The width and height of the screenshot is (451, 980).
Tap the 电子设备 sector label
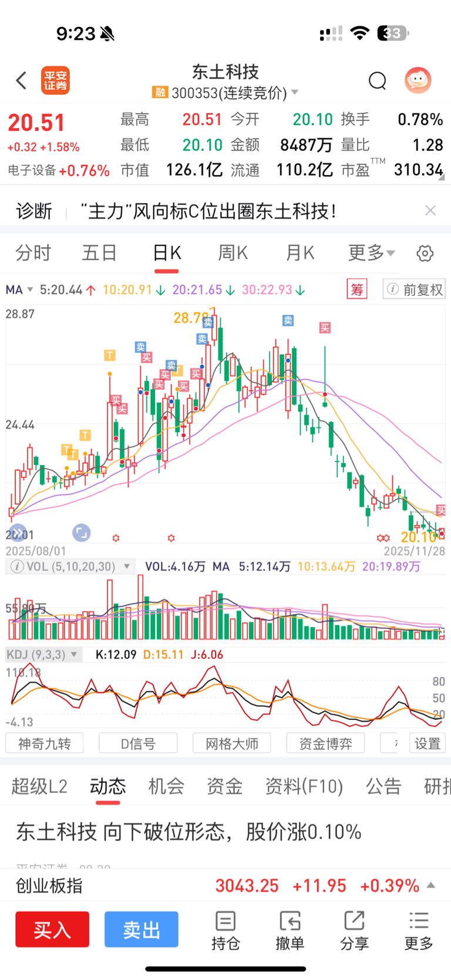click(x=32, y=170)
